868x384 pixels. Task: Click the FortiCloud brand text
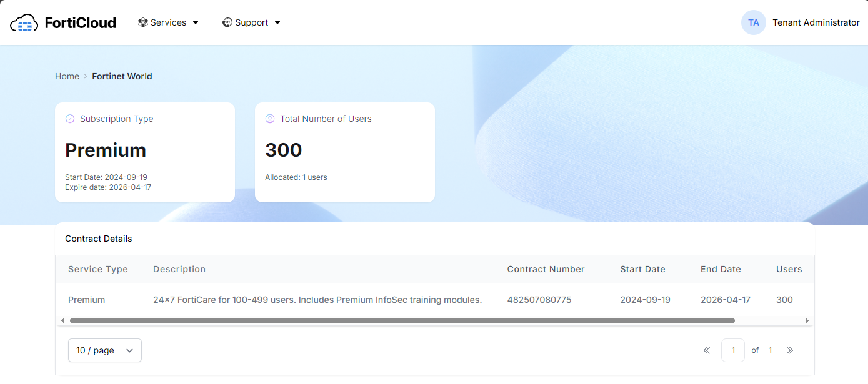[x=81, y=23]
